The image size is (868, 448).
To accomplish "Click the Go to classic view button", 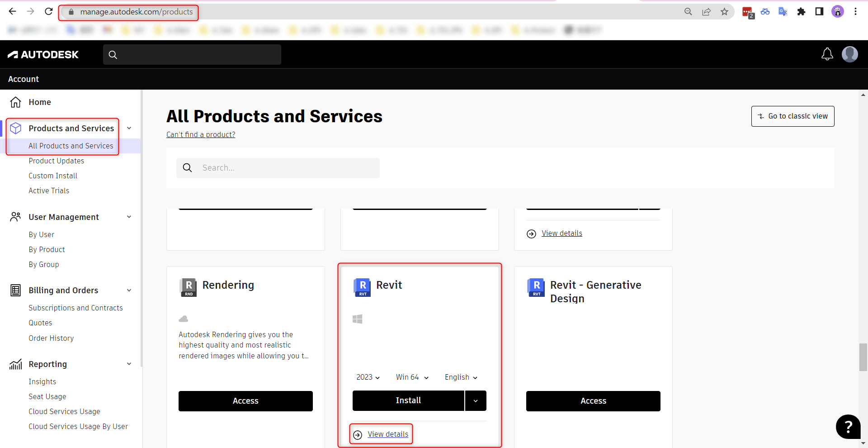I will pyautogui.click(x=793, y=116).
